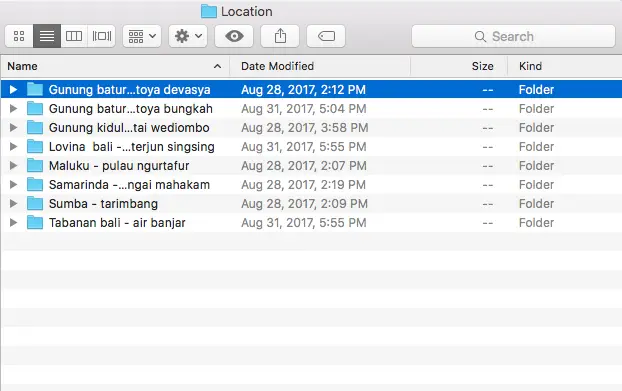
Task: Click size dashes in Maluku row
Action: [488, 166]
